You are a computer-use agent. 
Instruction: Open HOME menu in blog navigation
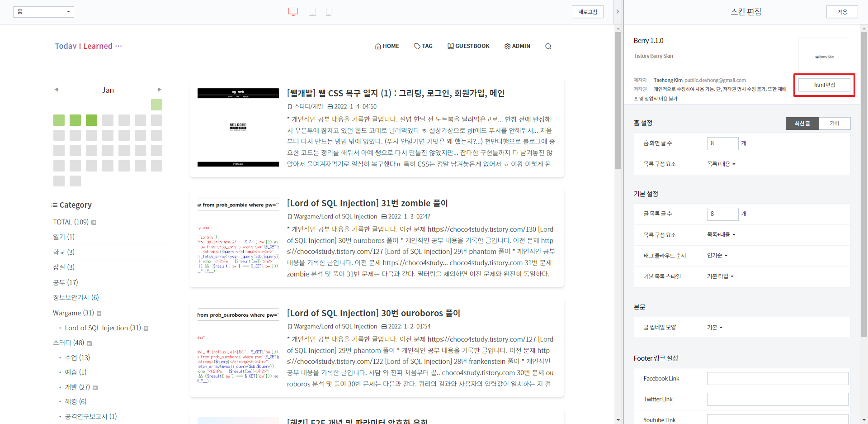coord(387,46)
